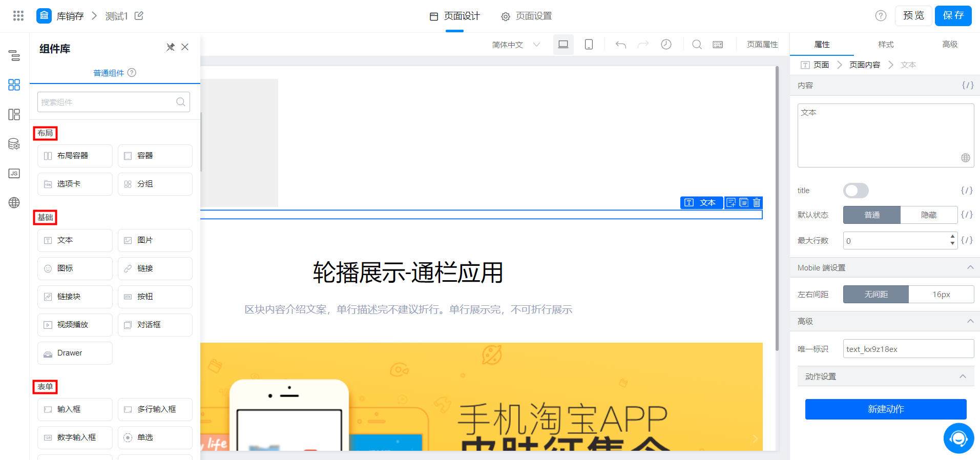Image resolution: width=980 pixels, height=460 pixels.
Task: Open the 页面设置 tab
Action: tap(527, 16)
